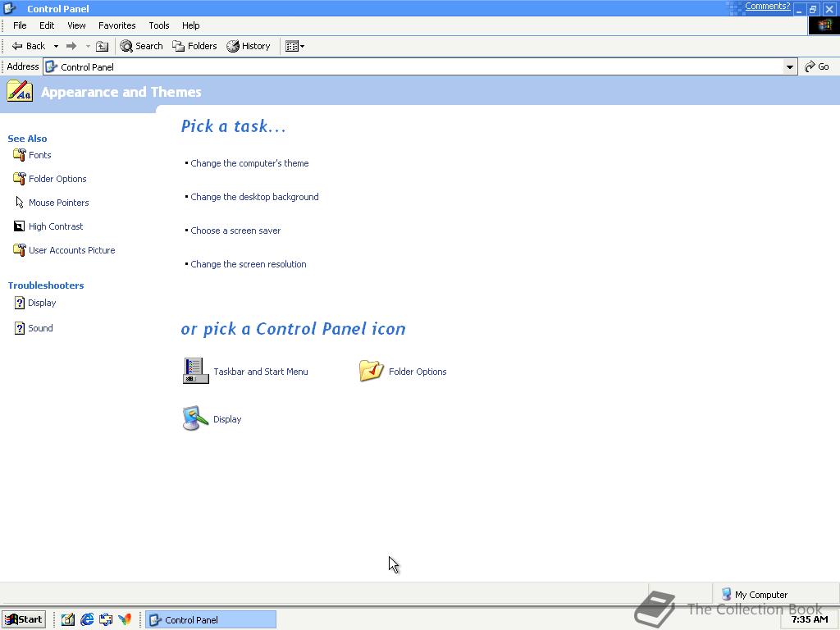The width and height of the screenshot is (840, 630).
Task: Click the Back arrow toolbar button
Action: click(29, 46)
